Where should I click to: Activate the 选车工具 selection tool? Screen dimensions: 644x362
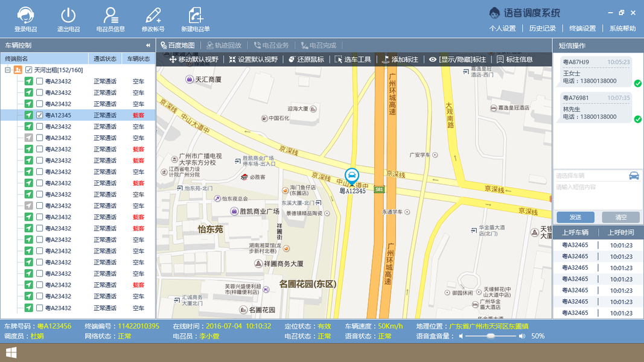(x=353, y=60)
